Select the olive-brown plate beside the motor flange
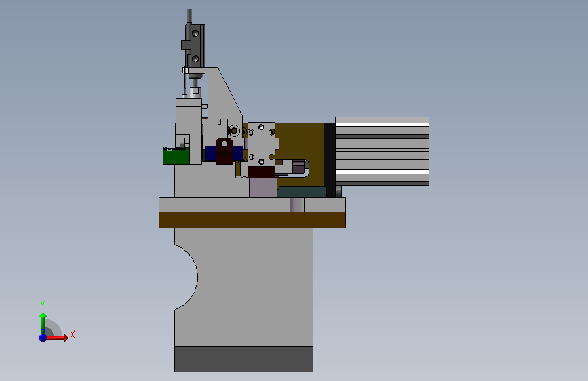Screen dimensions: 588x381 pos(300,142)
